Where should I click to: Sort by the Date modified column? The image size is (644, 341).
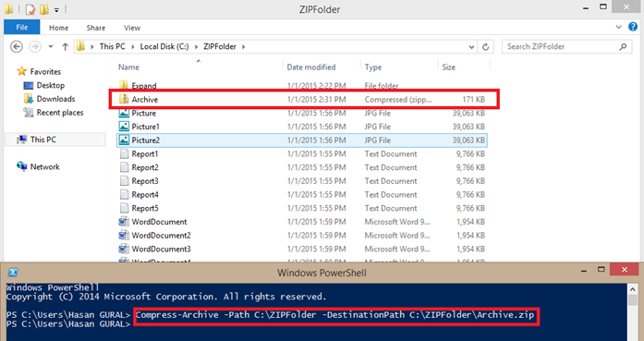310,67
